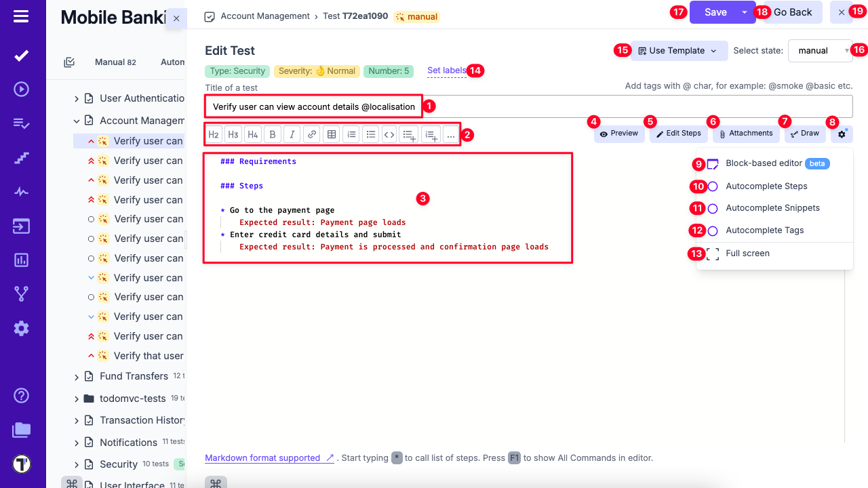Open the Attachments panel
The height and width of the screenshot is (488, 868).
click(x=746, y=134)
